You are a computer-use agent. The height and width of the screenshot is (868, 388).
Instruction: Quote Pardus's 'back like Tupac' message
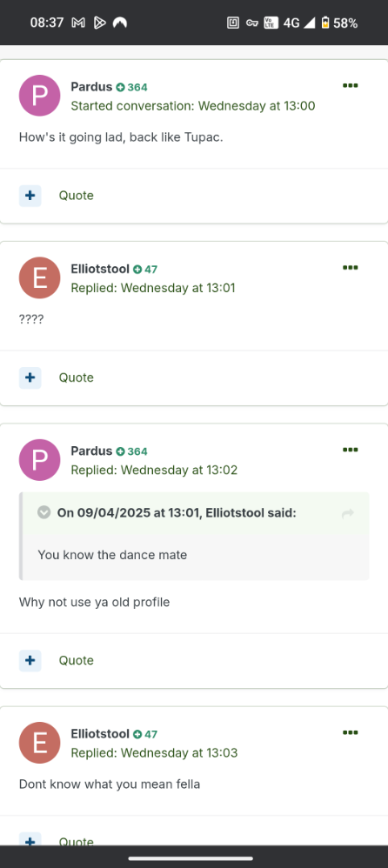coord(77,196)
